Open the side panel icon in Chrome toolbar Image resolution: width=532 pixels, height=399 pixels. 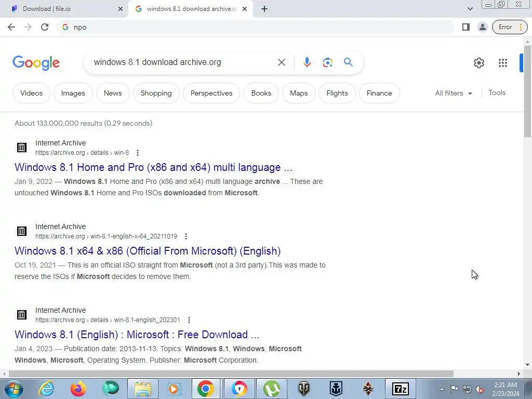pyautogui.click(x=466, y=27)
